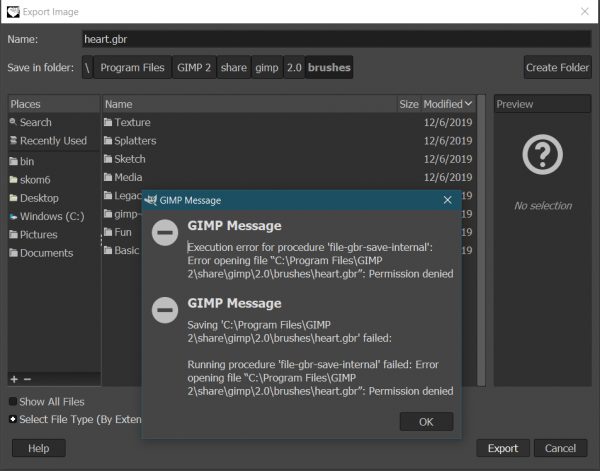Sort by the Modified column header

tap(448, 104)
